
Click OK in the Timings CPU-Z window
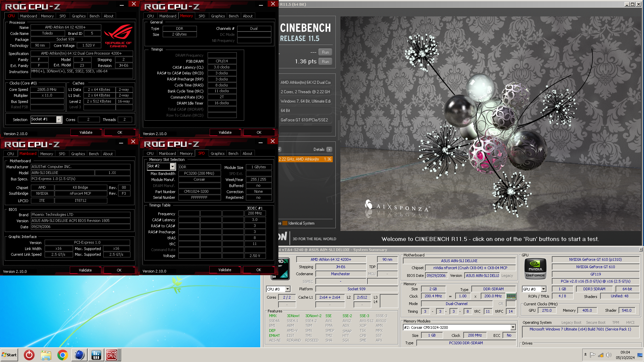click(x=259, y=132)
